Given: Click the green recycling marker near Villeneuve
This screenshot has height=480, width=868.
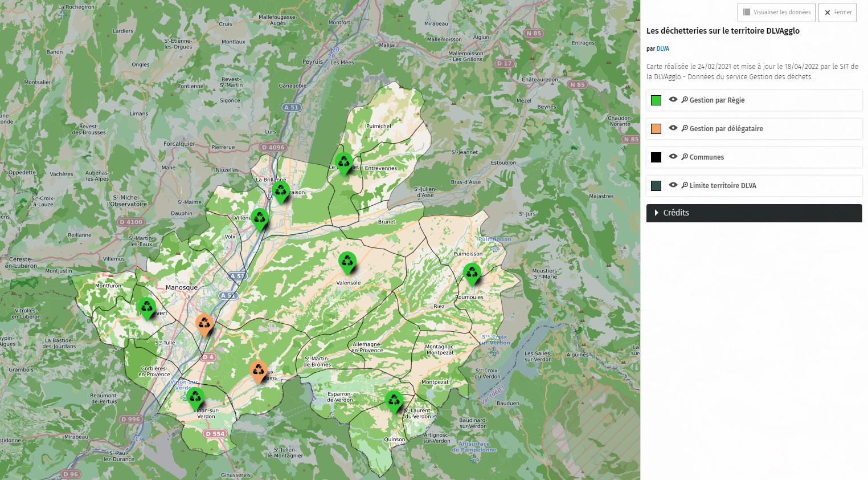Looking at the screenshot, I should (260, 218).
